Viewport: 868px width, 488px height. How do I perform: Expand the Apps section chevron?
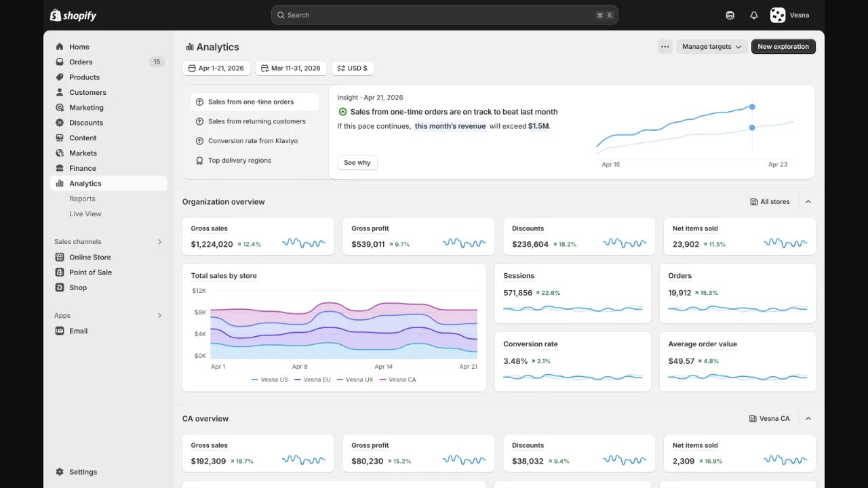tap(160, 316)
